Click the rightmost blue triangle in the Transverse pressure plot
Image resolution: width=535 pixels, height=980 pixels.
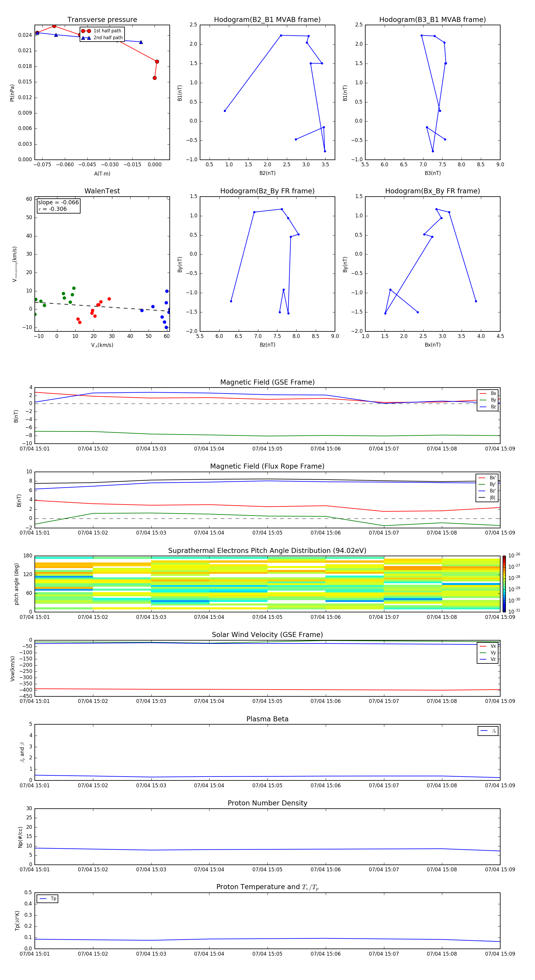141,42
